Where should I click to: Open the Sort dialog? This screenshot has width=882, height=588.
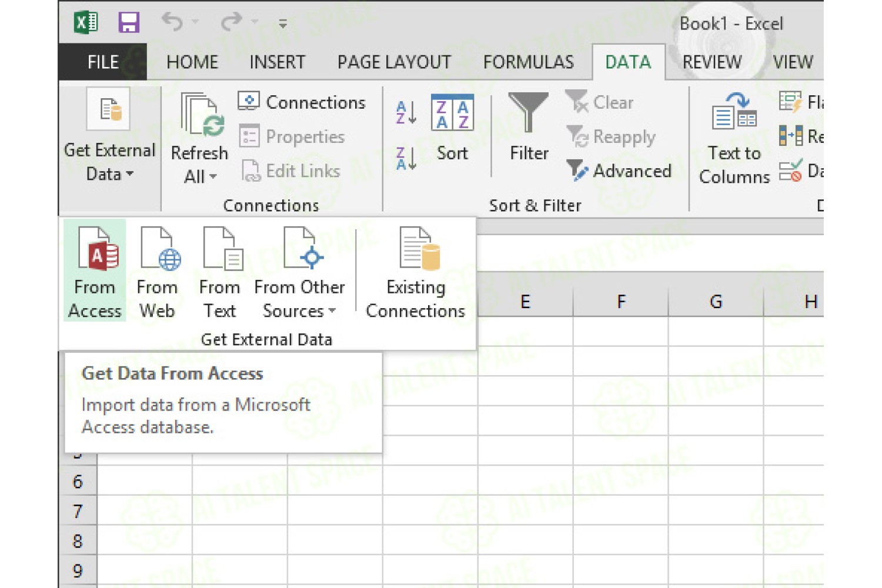pyautogui.click(x=452, y=129)
